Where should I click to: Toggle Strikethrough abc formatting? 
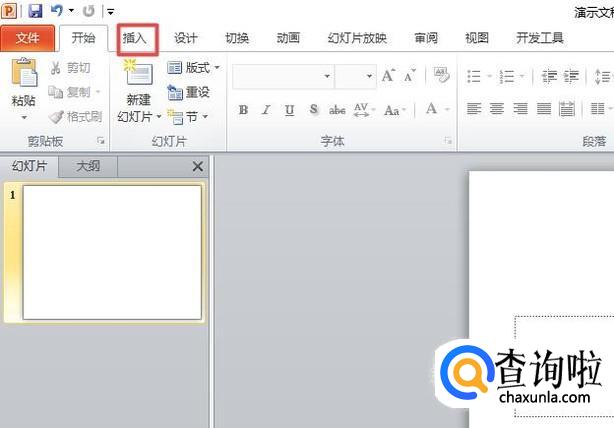click(x=337, y=110)
